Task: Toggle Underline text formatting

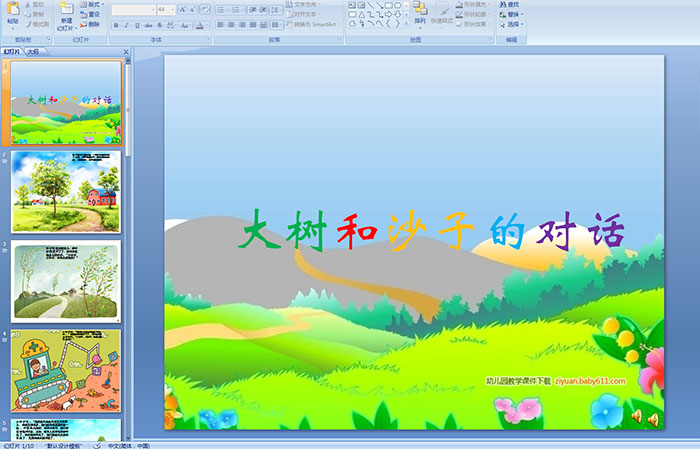Action: tap(137, 25)
